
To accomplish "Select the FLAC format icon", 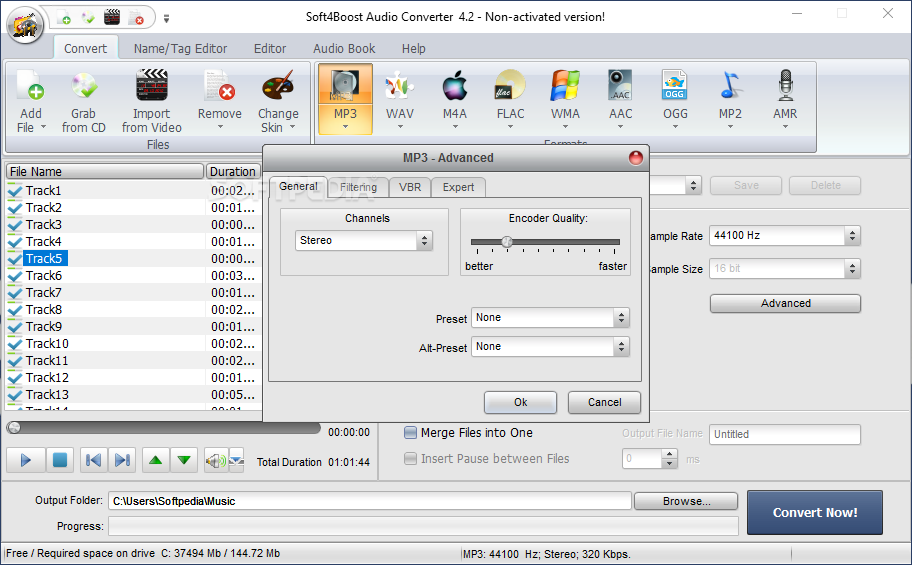I will coord(510,86).
